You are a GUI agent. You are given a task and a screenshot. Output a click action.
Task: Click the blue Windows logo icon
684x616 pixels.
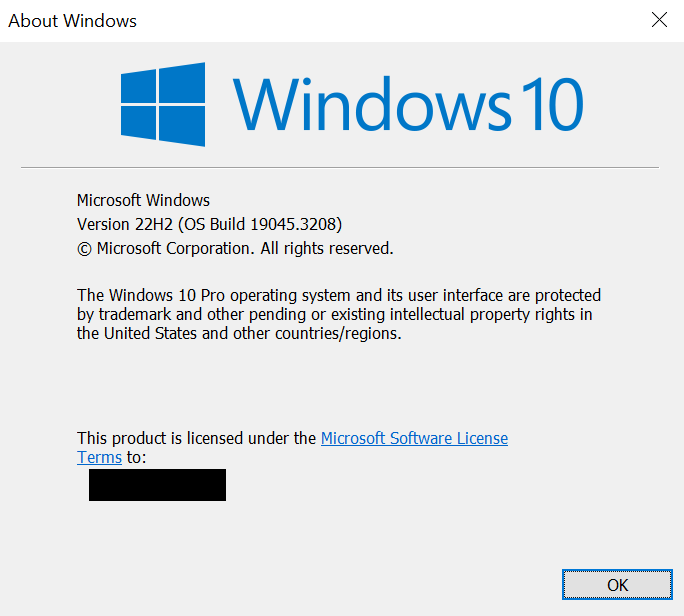pos(163,104)
